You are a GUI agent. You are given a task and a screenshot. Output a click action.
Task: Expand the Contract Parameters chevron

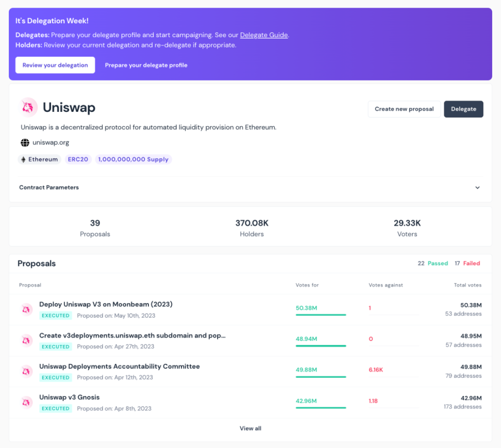coord(477,188)
